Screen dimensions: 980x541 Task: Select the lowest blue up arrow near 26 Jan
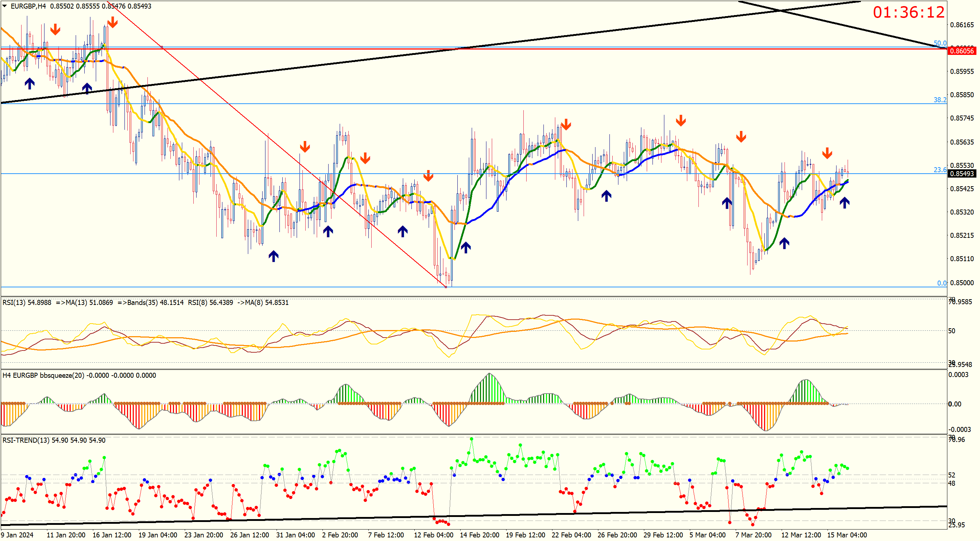[273, 256]
